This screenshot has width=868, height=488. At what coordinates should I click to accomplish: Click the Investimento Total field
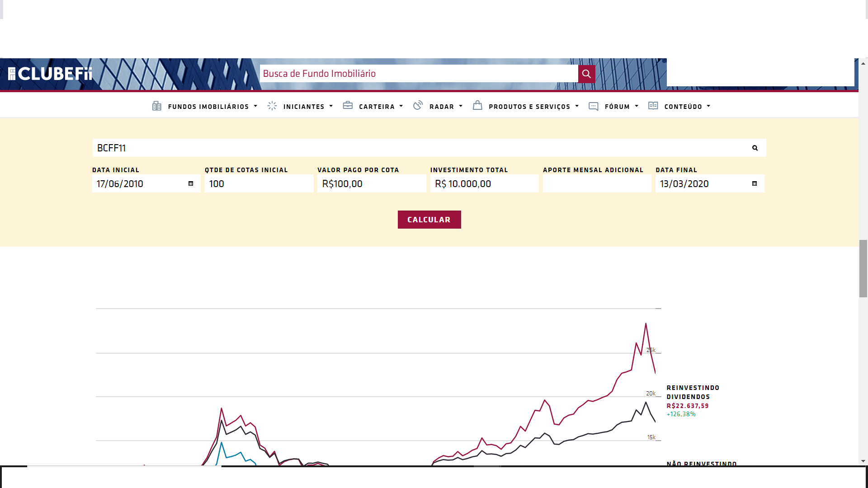(484, 183)
